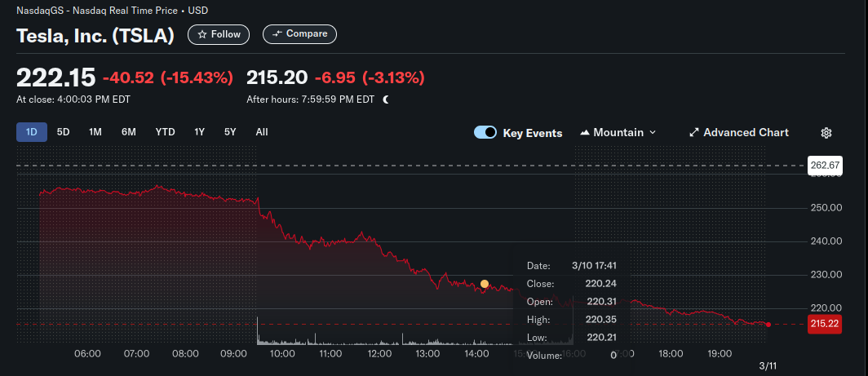Screen dimensions: 868x376
Task: Open the Compare button
Action: pos(299,33)
